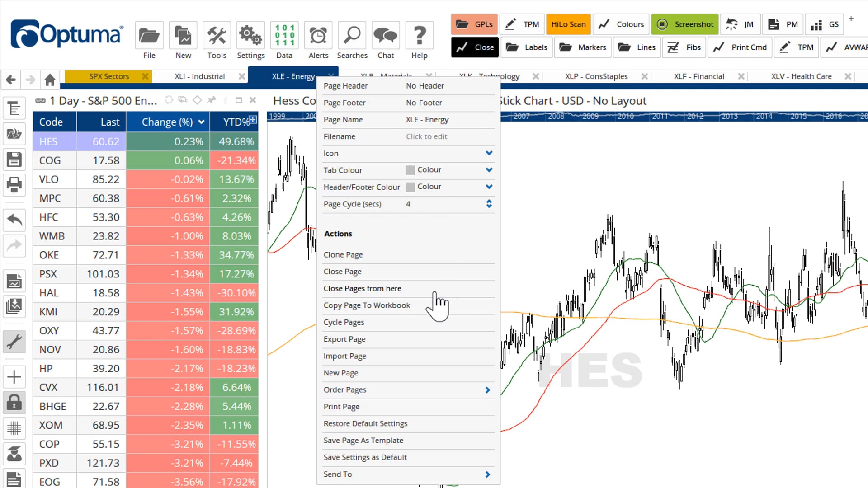Viewport: 868px width, 488px height.
Task: Click the Colours toolbar button
Action: pos(621,24)
